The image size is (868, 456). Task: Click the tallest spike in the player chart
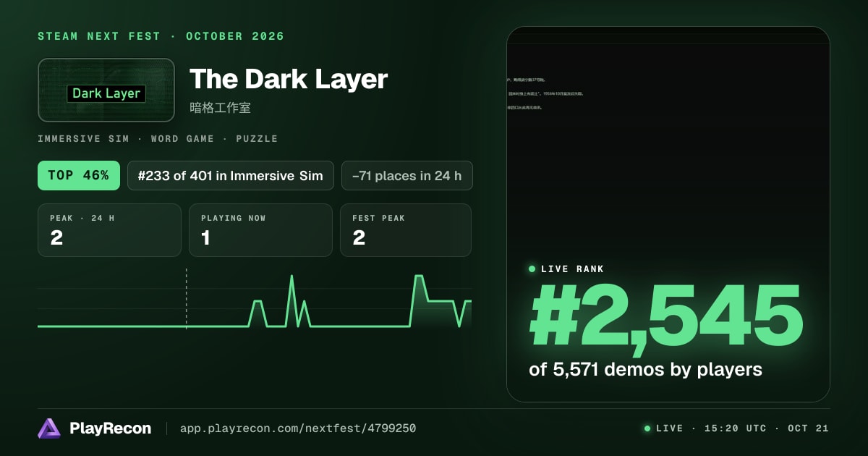tap(292, 300)
